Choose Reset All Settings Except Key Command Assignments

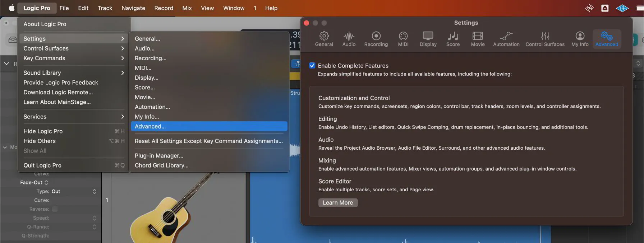point(209,141)
